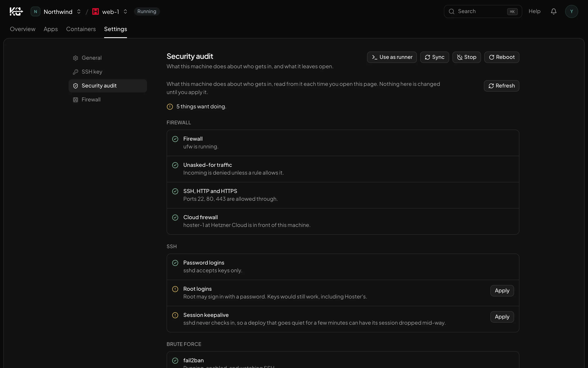
Task: Apply the Session keepalive fix
Action: 502,317
